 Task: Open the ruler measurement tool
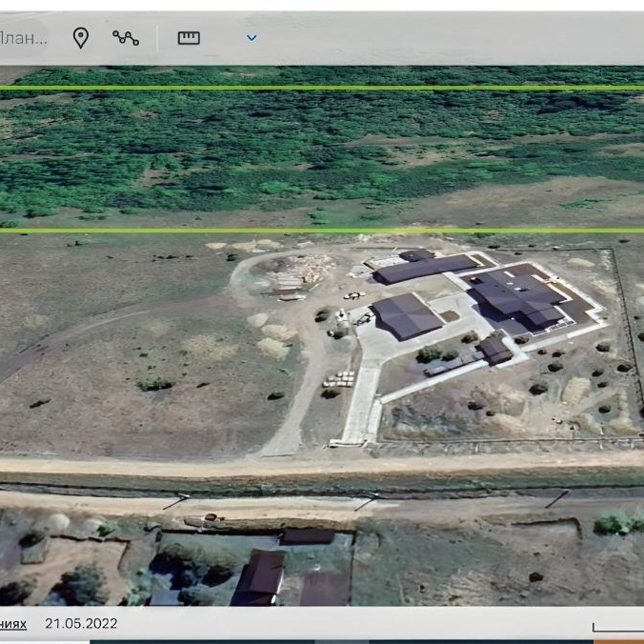click(189, 38)
